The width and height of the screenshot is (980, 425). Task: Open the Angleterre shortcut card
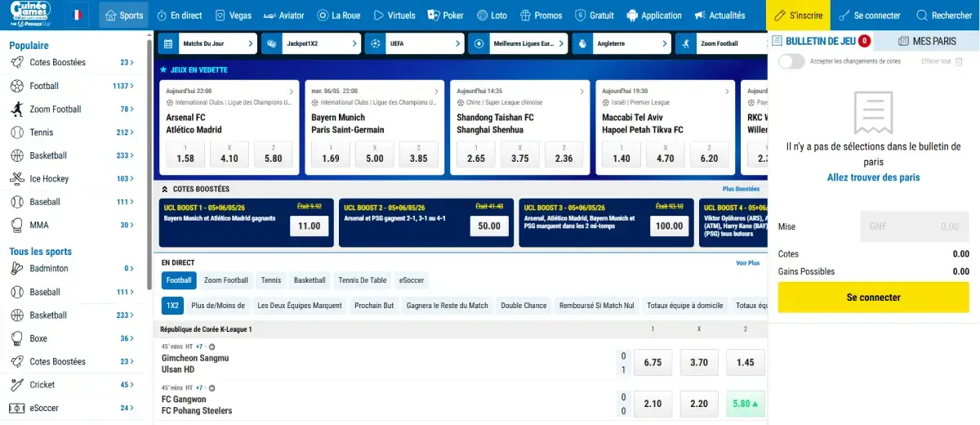(621, 43)
